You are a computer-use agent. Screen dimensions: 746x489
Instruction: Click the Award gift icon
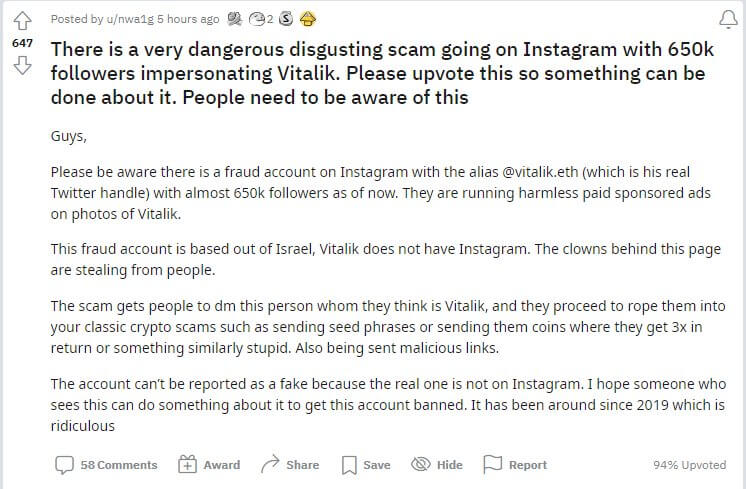pyautogui.click(x=187, y=464)
